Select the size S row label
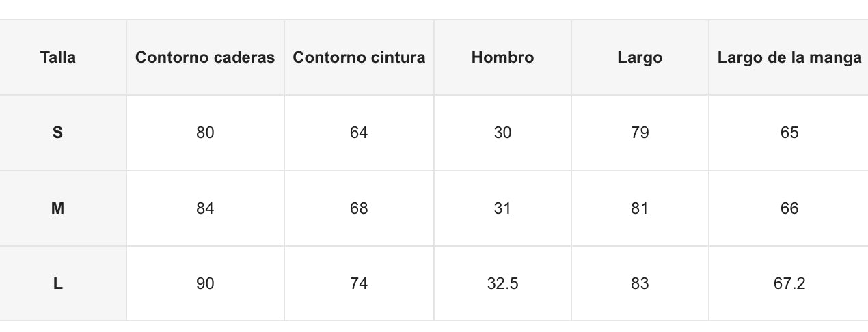This screenshot has height=332, width=868. click(58, 133)
